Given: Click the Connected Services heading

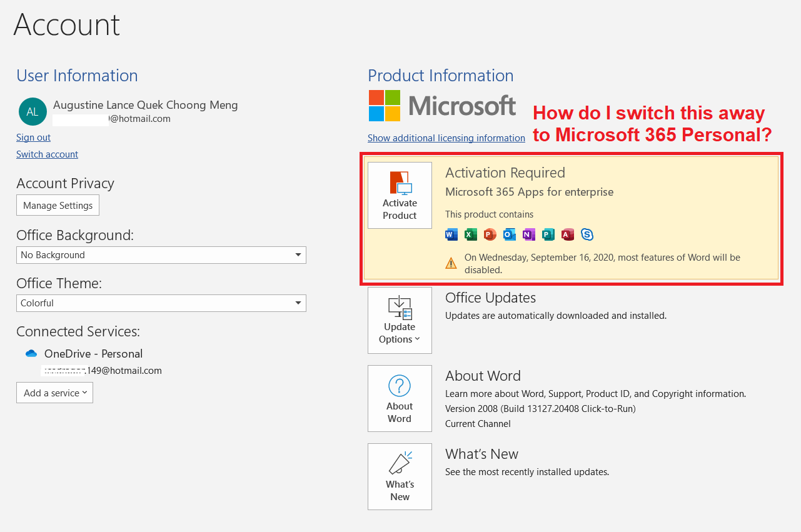Looking at the screenshot, I should [x=78, y=331].
